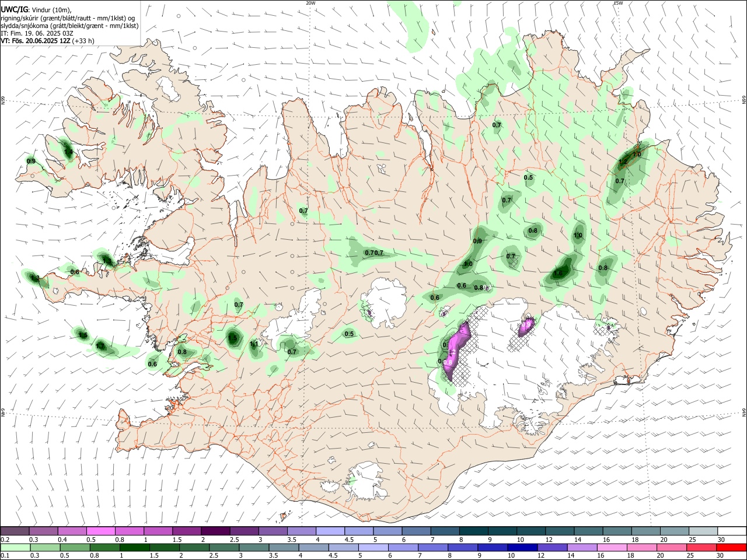Select the darkest purple 2 swatch in the snow scale

(x=215, y=531)
